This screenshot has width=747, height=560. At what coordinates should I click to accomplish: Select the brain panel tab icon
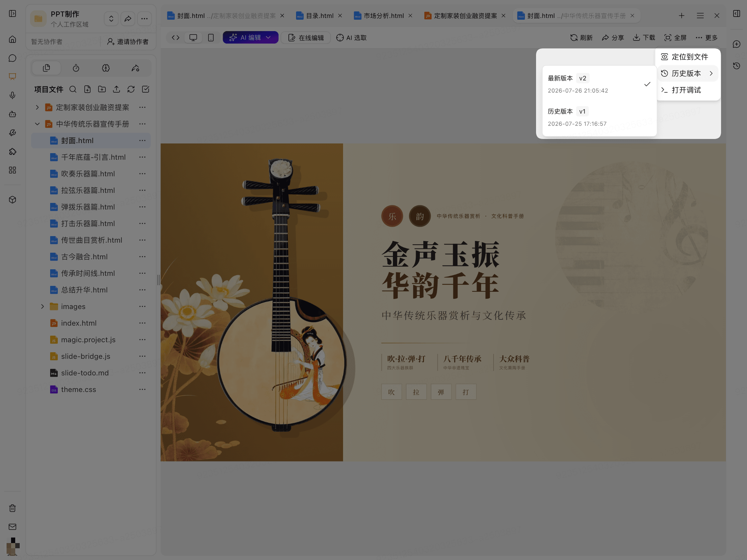(x=106, y=68)
